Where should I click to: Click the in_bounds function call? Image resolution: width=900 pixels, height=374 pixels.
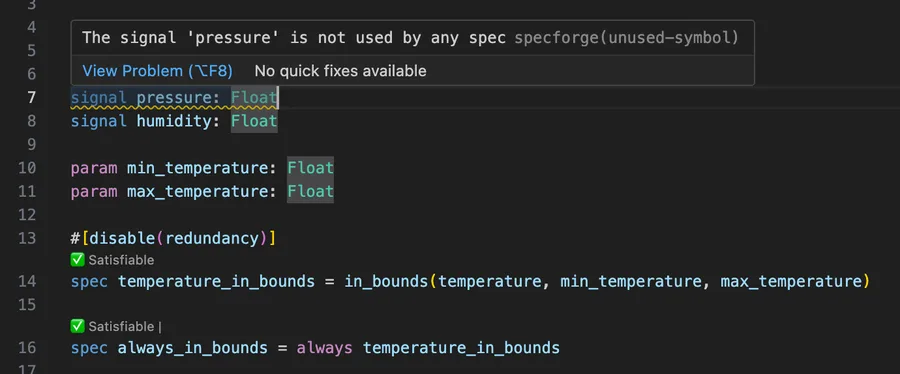(386, 281)
